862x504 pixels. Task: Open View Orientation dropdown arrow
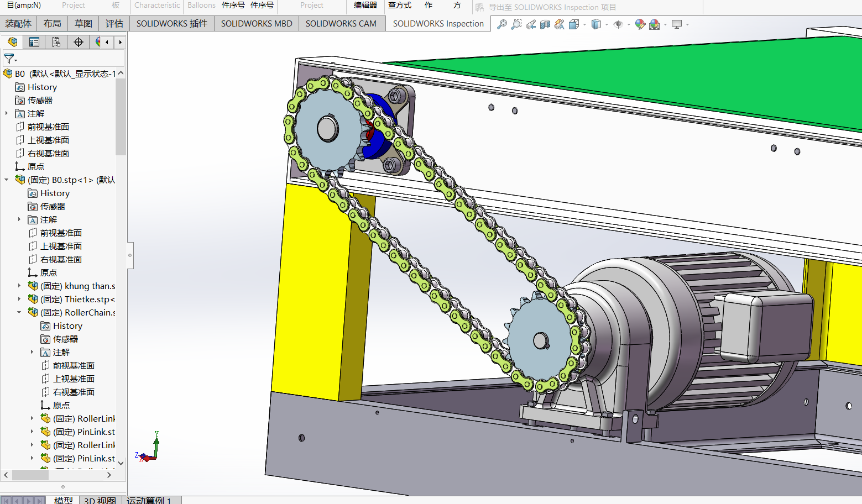tap(584, 24)
